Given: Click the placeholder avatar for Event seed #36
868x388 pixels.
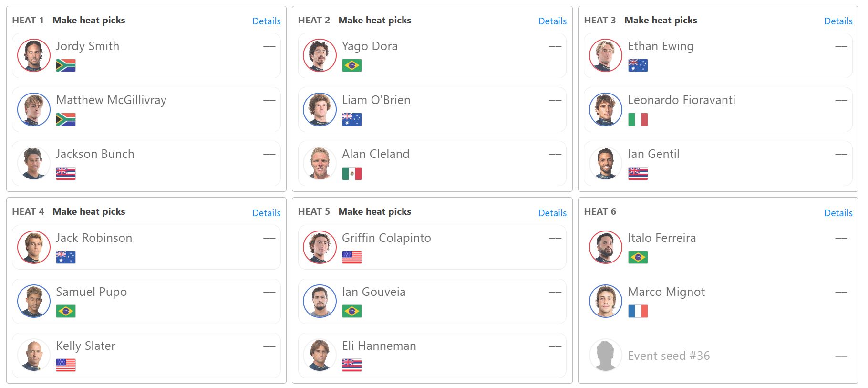Looking at the screenshot, I should click(606, 355).
